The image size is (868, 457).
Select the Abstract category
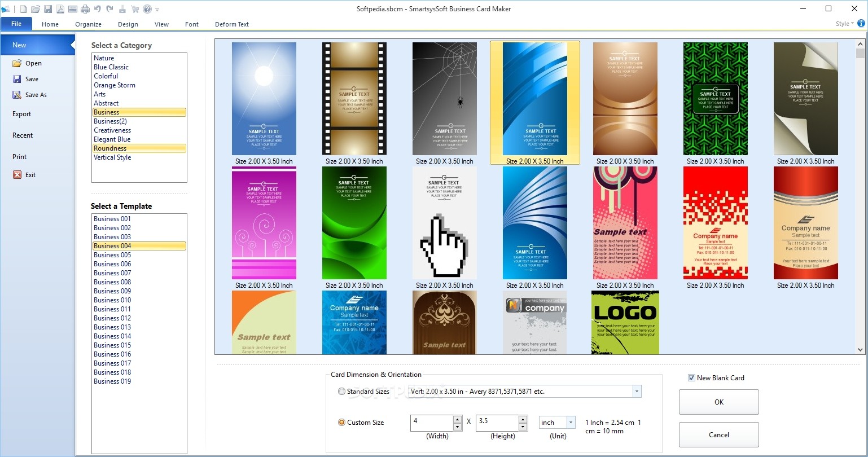(139, 103)
